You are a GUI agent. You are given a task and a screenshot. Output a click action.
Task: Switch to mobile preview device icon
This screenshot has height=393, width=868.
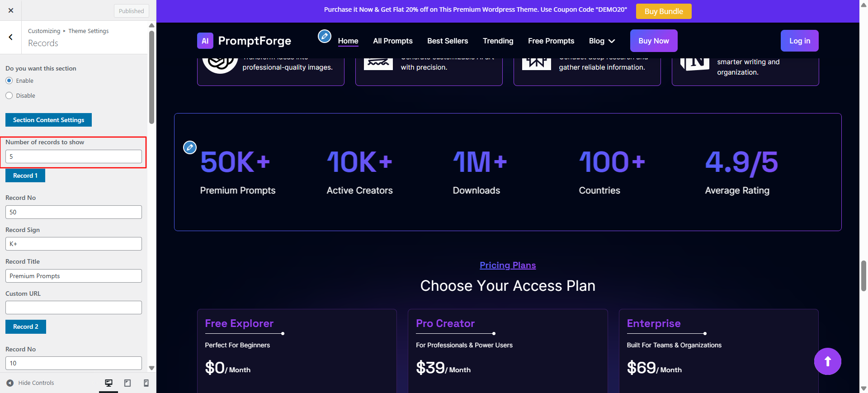point(146,383)
